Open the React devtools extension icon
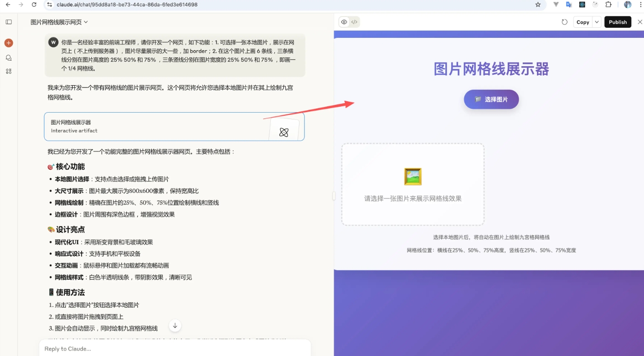The height and width of the screenshot is (356, 644). [582, 5]
